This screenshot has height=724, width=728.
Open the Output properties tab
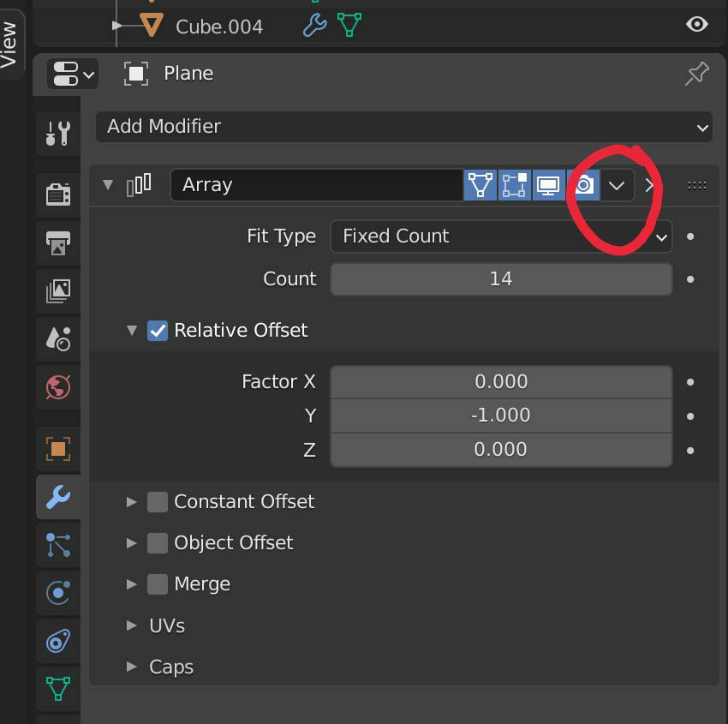[58, 242]
